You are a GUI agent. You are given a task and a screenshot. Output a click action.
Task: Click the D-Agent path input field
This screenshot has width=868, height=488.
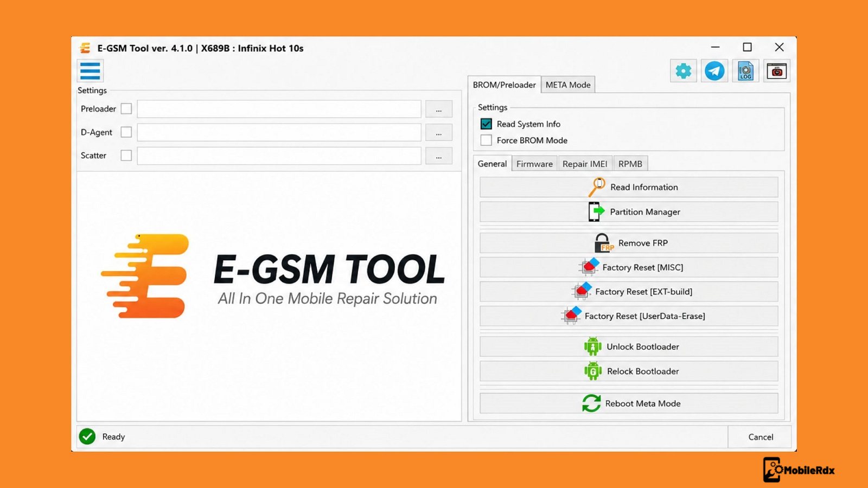279,132
